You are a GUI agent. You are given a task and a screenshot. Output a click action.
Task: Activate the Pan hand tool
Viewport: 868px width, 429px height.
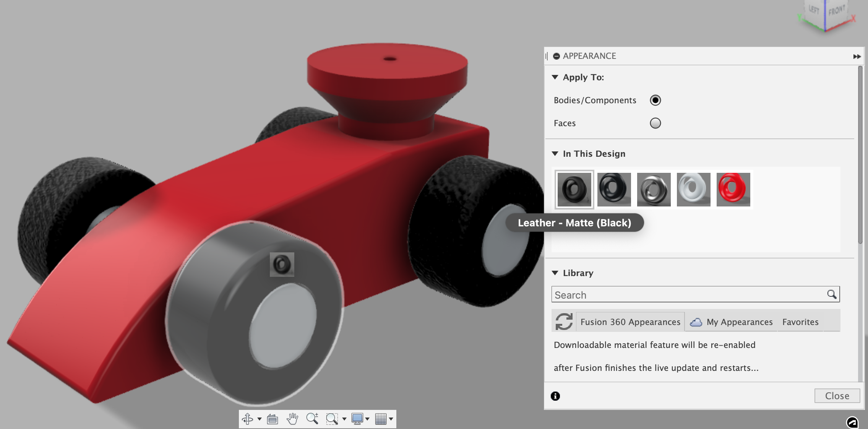[292, 419]
